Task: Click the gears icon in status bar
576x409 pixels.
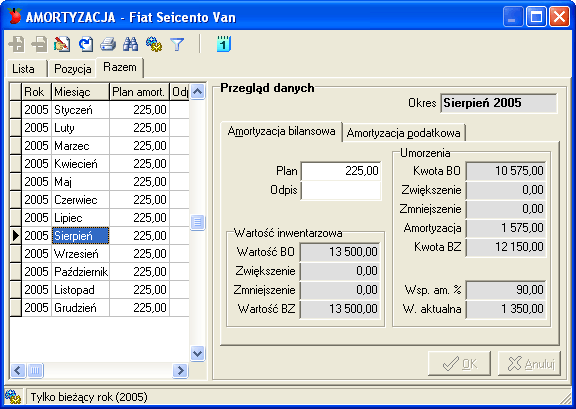Action: (x=13, y=397)
